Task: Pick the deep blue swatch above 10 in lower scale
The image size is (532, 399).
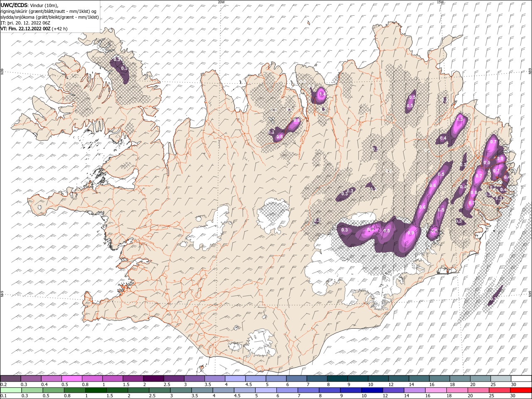Action: [x=372, y=390]
